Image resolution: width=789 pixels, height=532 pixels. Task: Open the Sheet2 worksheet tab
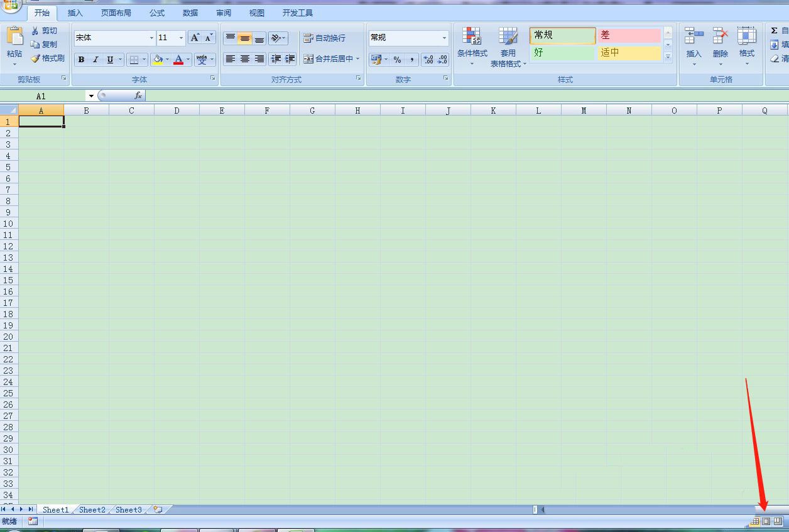(x=92, y=509)
